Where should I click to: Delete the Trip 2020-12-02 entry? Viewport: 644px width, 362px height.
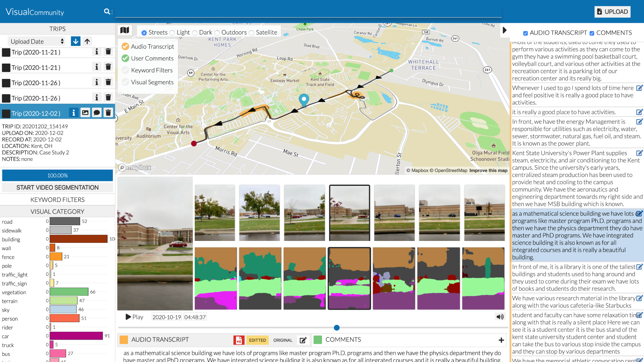[108, 113]
